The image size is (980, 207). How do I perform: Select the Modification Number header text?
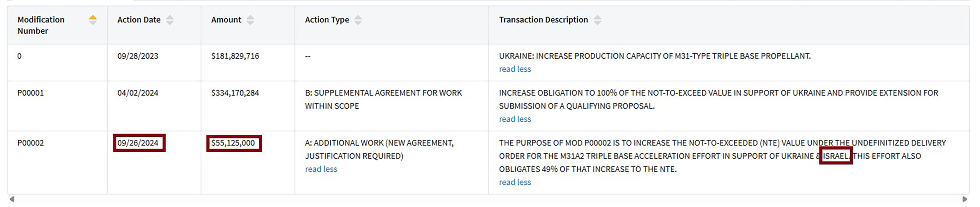pyautogui.click(x=41, y=25)
